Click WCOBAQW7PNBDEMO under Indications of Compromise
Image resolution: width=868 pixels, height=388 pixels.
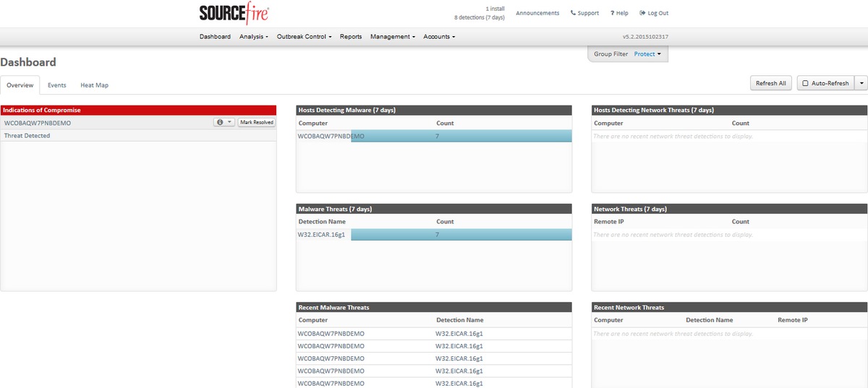tap(38, 123)
